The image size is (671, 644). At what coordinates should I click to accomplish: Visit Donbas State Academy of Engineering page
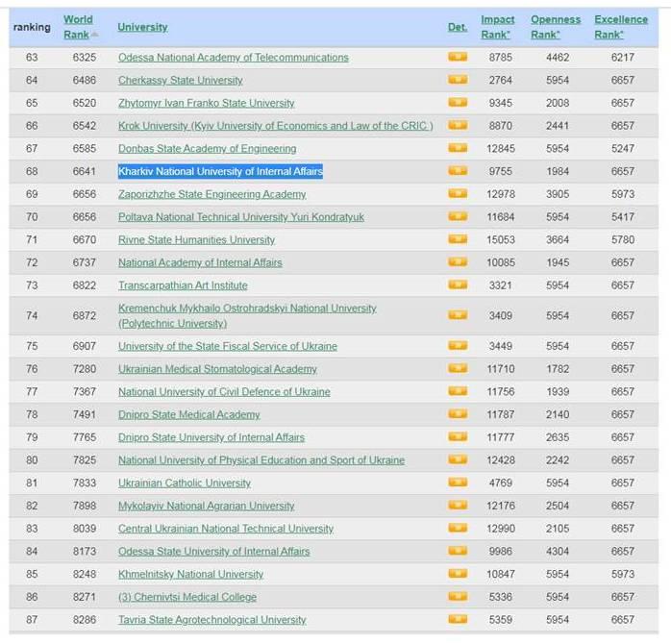pyautogui.click(x=207, y=149)
